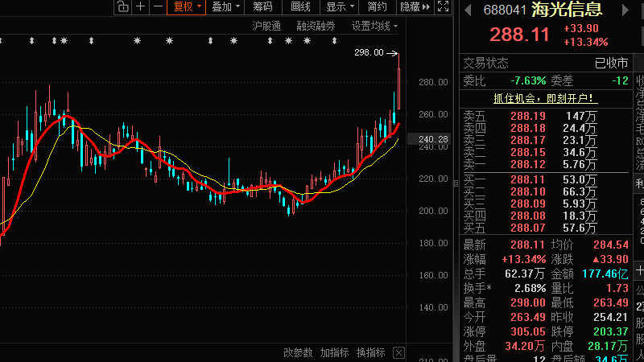This screenshot has width=644, height=362.
Task: Click the 量比 value 1.73
Action: pos(617,289)
